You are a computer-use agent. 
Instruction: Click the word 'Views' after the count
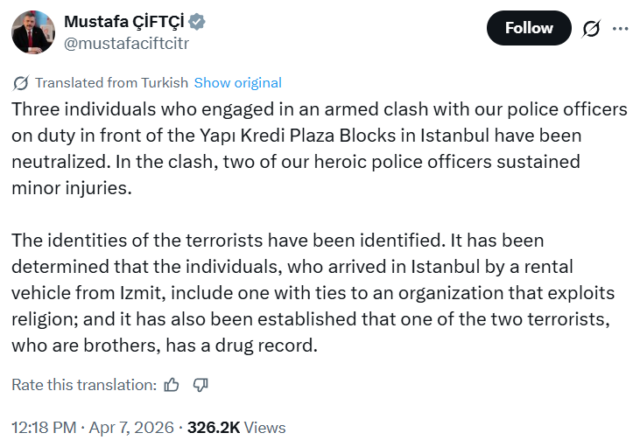coord(265,427)
